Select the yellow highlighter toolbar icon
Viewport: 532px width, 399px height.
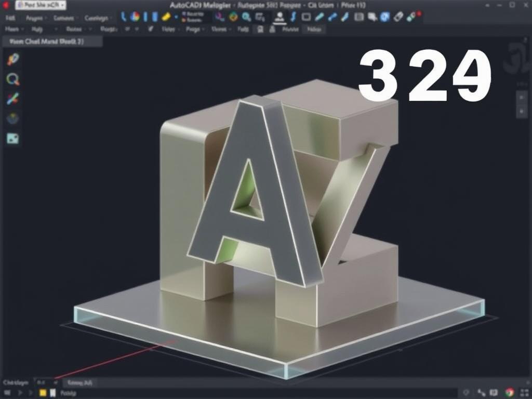click(x=166, y=17)
